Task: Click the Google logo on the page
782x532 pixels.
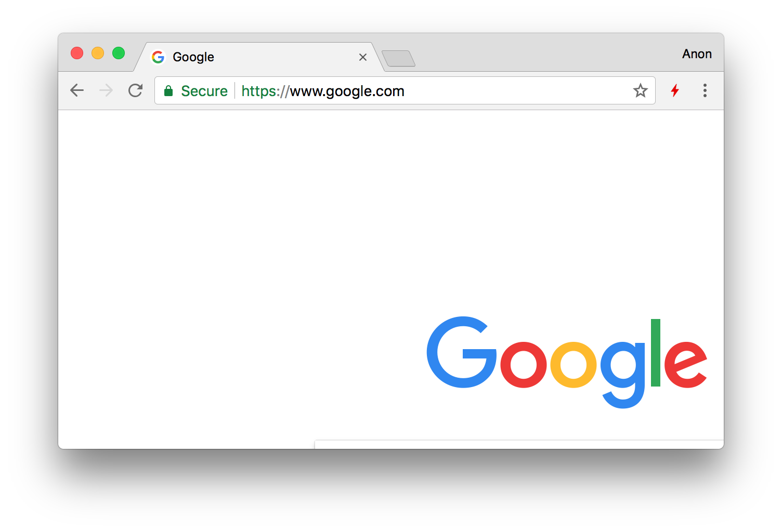Action: coord(567,362)
